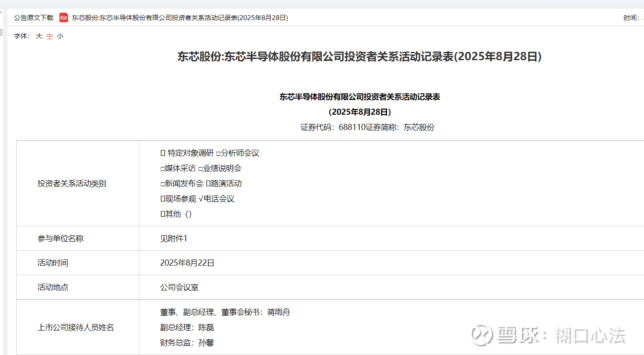Click the 上市公司接待人员姓名 row header
644x355 pixels.
point(76,328)
